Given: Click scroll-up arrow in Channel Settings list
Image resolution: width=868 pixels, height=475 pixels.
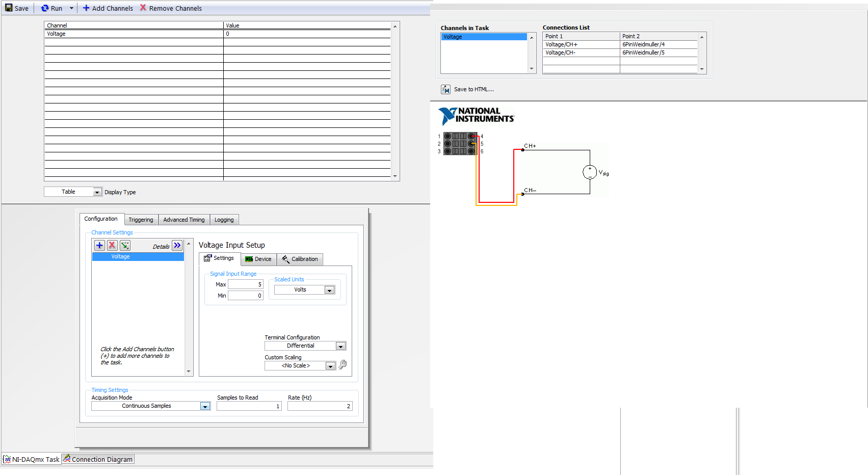Looking at the screenshot, I should (x=189, y=244).
